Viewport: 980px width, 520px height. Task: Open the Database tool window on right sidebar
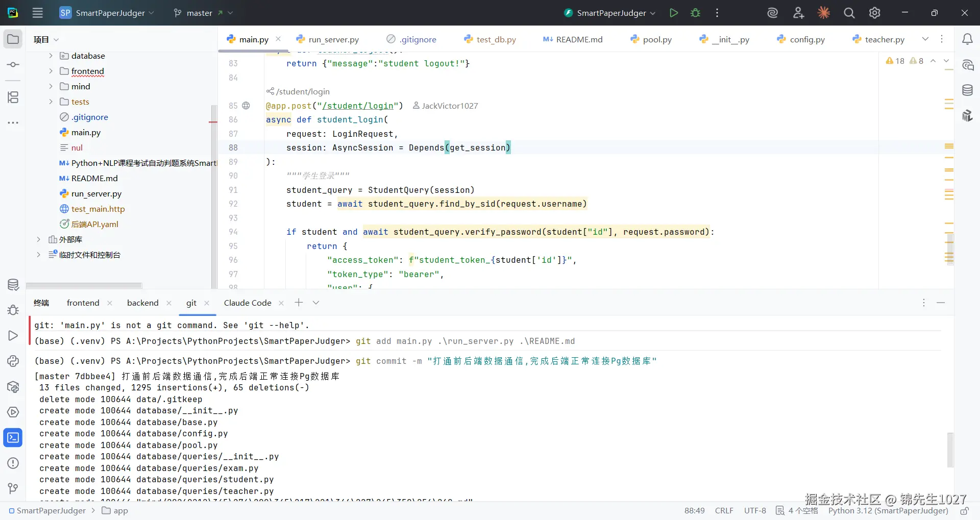(x=967, y=90)
